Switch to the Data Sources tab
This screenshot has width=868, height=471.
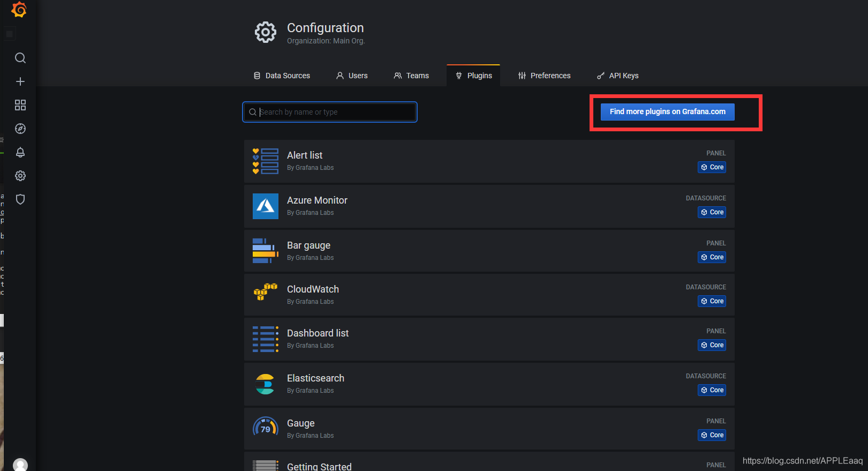click(282, 76)
